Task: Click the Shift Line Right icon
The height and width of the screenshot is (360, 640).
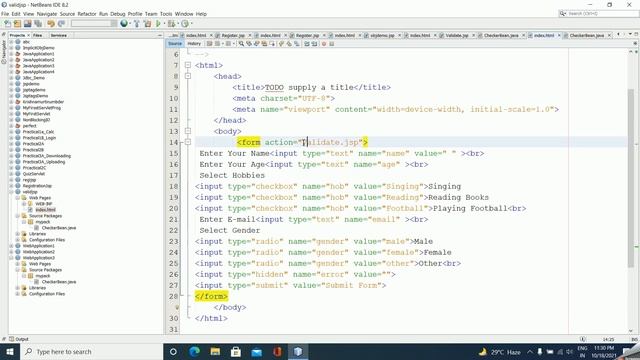Action: (x=314, y=44)
